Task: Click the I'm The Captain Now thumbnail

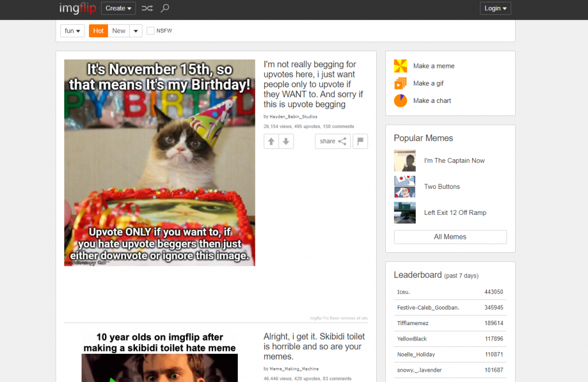Action: tap(405, 161)
